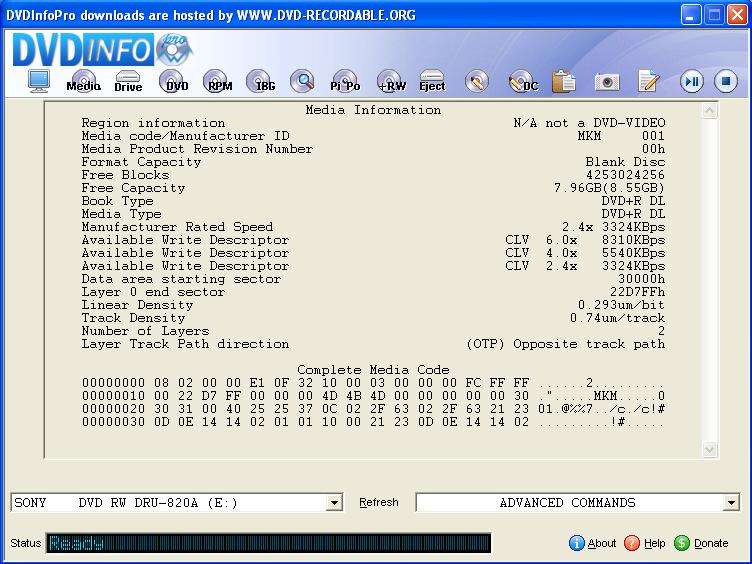The height and width of the screenshot is (564, 752).
Task: Click the Ready status progress bar
Action: click(269, 543)
